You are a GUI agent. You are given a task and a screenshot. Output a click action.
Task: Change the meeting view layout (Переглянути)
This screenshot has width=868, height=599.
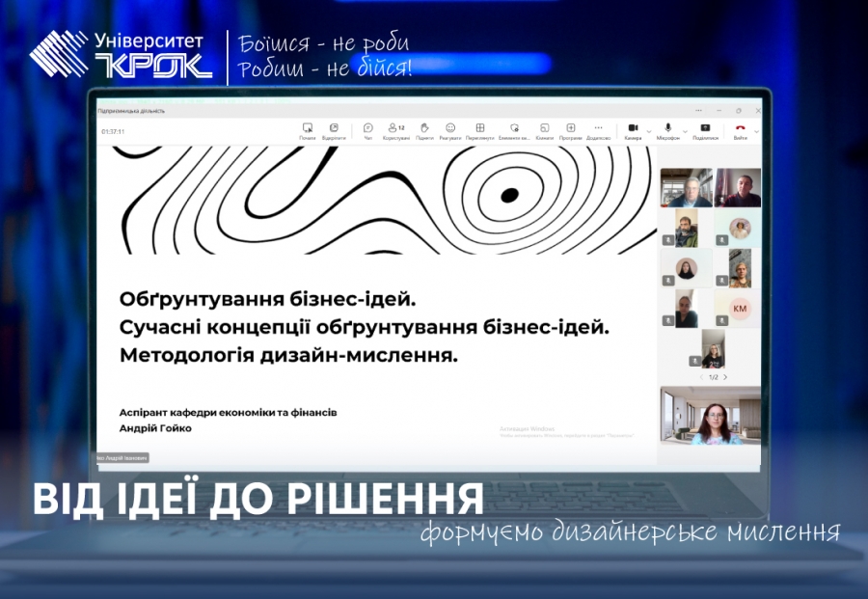pyautogui.click(x=479, y=128)
